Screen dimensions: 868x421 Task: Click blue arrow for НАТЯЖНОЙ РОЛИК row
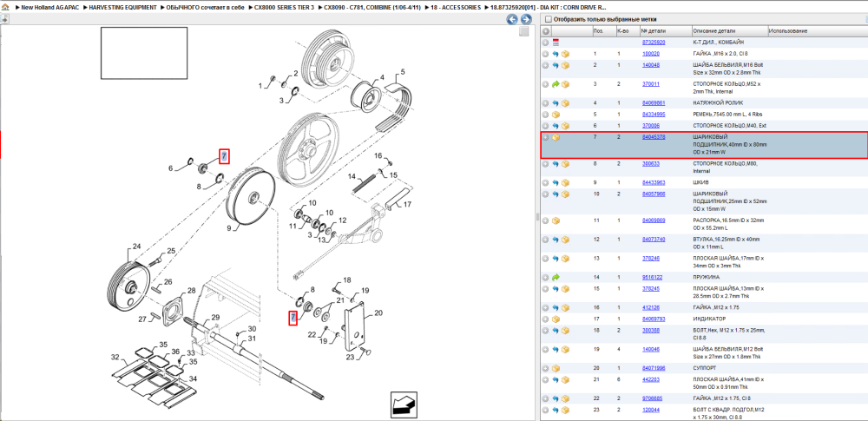coord(556,103)
